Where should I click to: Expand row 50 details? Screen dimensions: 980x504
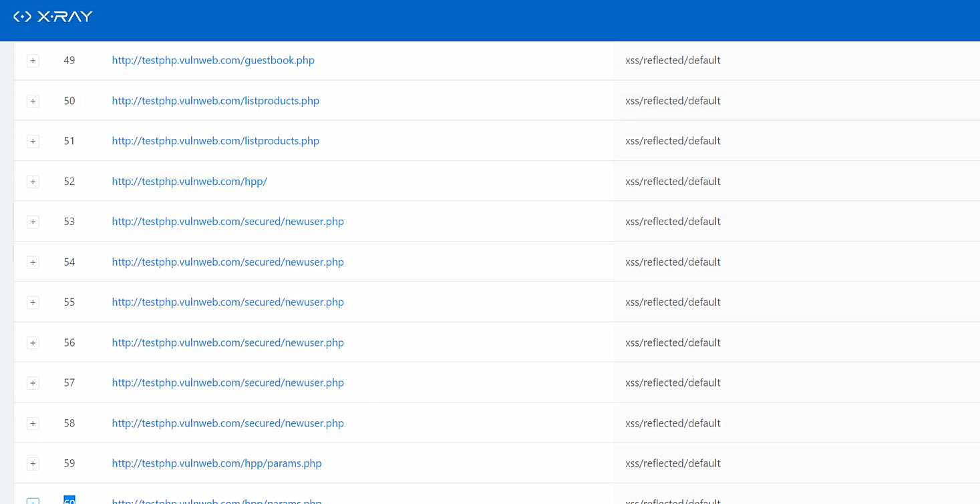(33, 101)
